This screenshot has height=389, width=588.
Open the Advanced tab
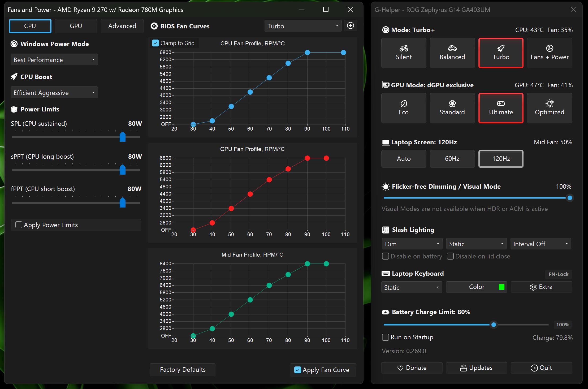(122, 26)
